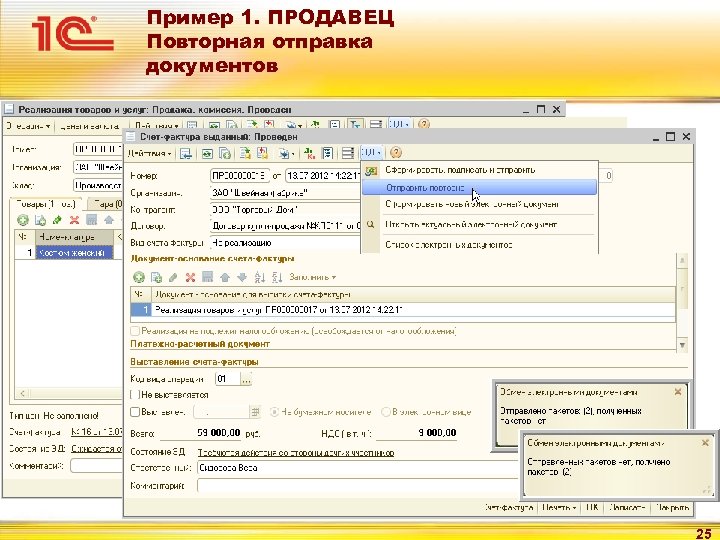Screen dimensions: 720x540
Task: Sort ascending in the Документ-основание table
Action: point(259,277)
